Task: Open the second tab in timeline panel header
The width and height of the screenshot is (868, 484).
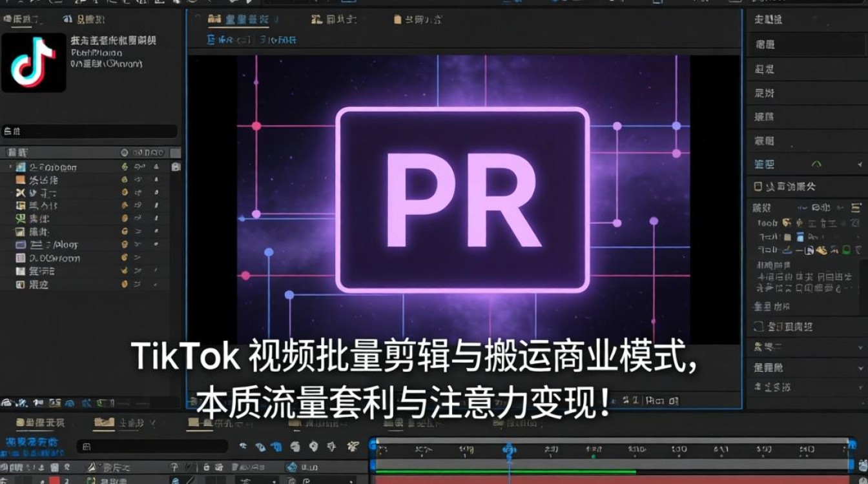Action: point(125,423)
